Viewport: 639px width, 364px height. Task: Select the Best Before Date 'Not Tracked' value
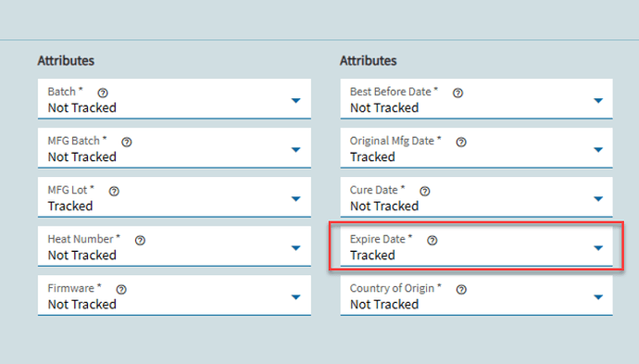point(384,107)
